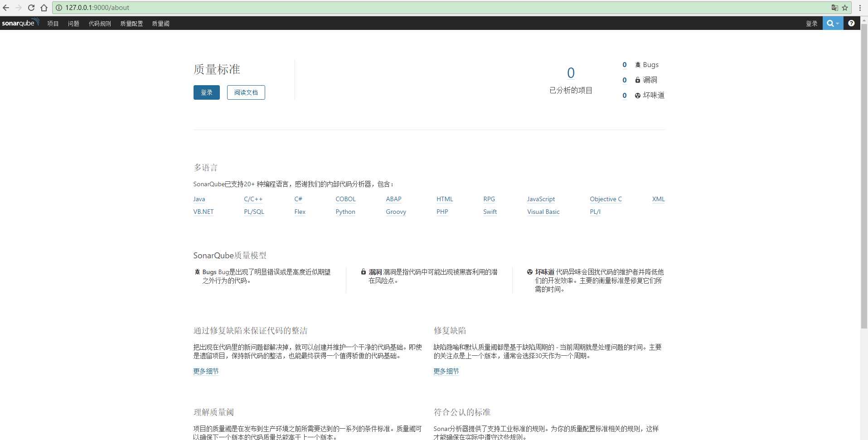The width and height of the screenshot is (868, 440).
Task: Open the Java language link
Action: click(x=199, y=199)
